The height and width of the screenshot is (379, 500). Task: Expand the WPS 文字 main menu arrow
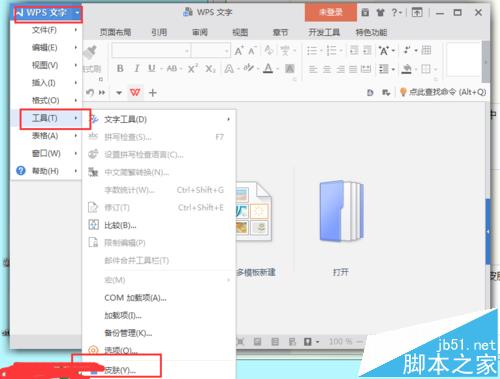pos(77,13)
